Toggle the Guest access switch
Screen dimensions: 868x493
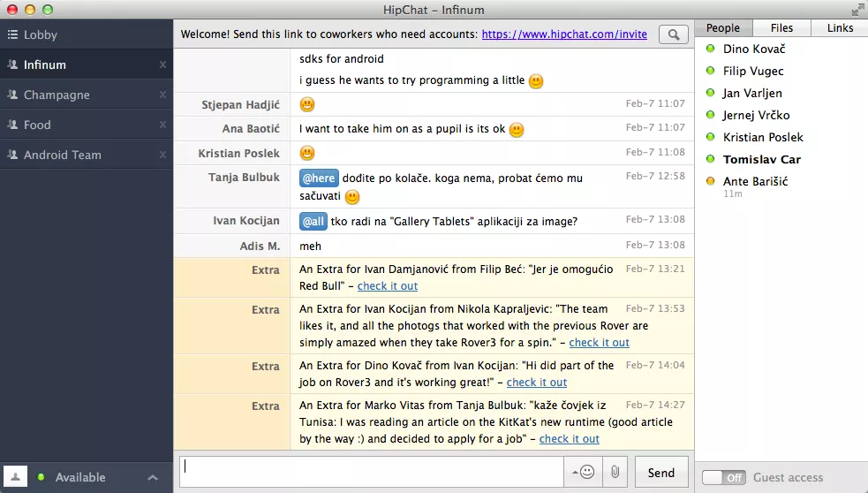(723, 477)
